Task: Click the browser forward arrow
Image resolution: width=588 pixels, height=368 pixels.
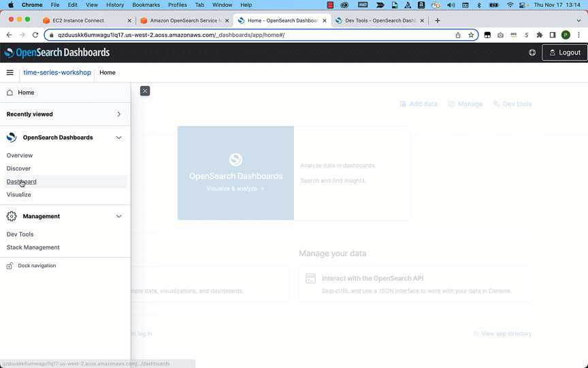Action: 22,35
